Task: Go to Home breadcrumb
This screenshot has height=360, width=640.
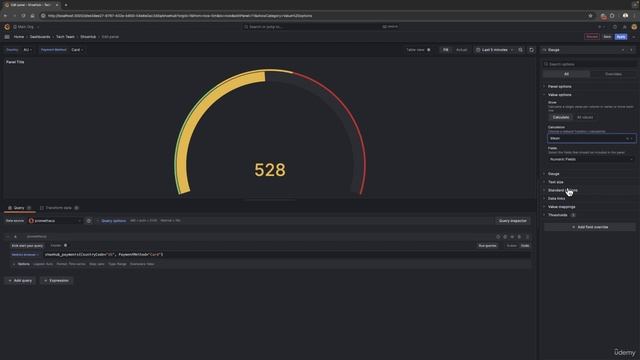Action: point(19,37)
